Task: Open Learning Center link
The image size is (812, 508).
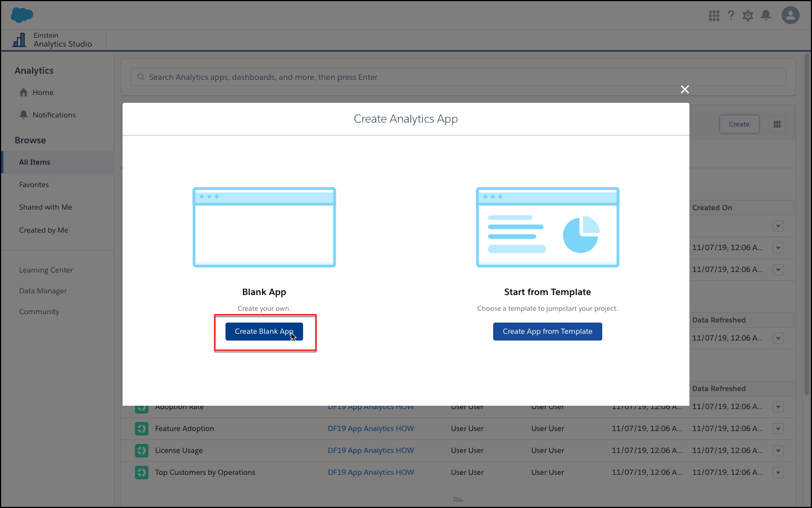Action: (46, 270)
